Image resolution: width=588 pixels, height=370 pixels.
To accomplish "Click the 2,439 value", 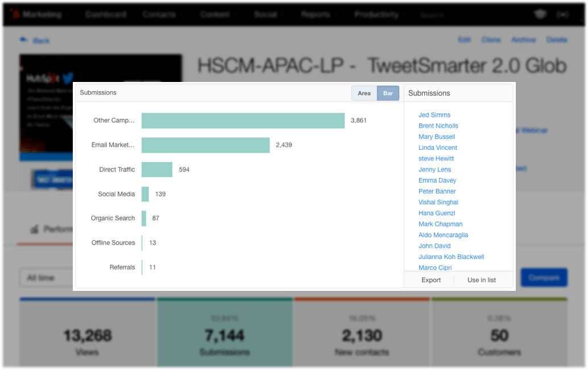I will click(284, 145).
